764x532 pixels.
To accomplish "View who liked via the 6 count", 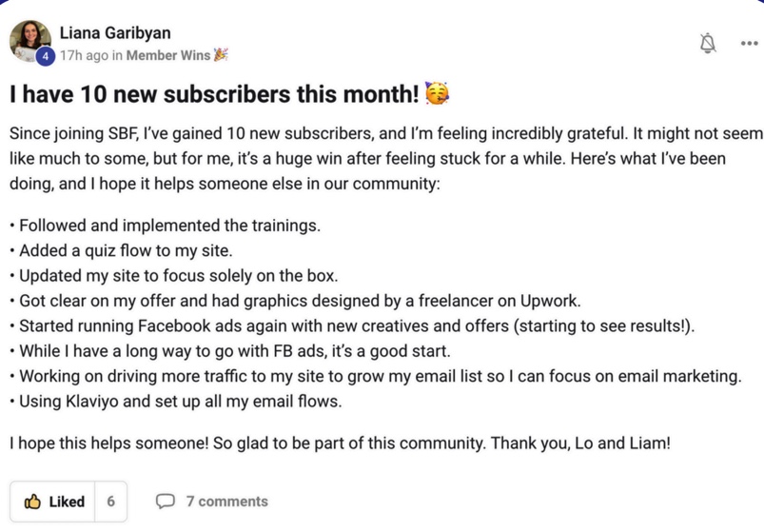I will [x=110, y=502].
